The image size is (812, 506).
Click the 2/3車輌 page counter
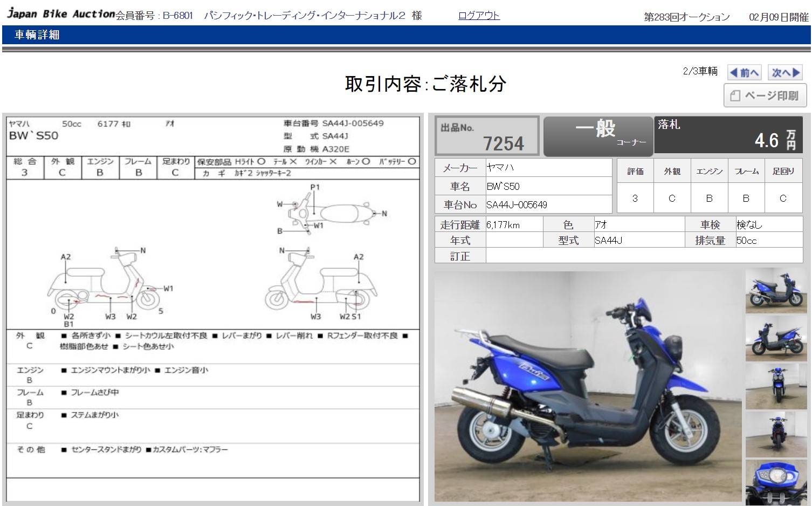coord(700,71)
